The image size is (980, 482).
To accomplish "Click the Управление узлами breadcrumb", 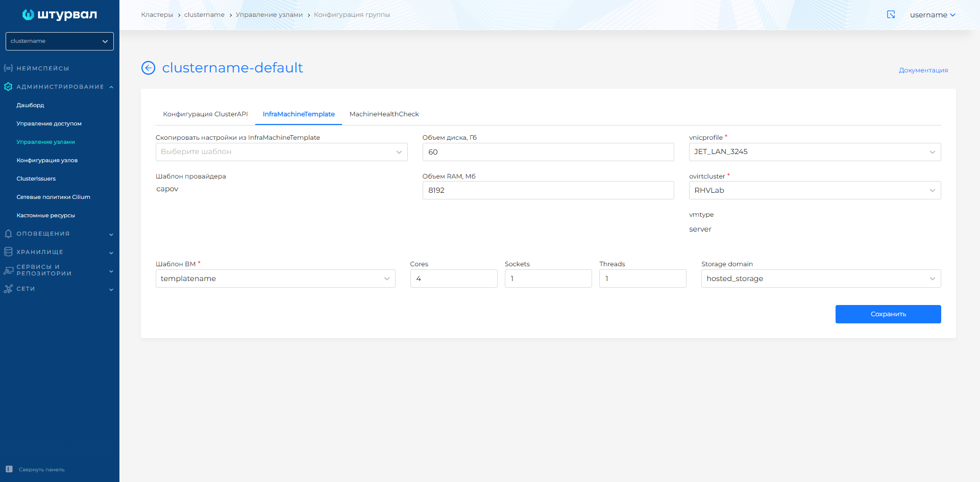I will 269,15.
